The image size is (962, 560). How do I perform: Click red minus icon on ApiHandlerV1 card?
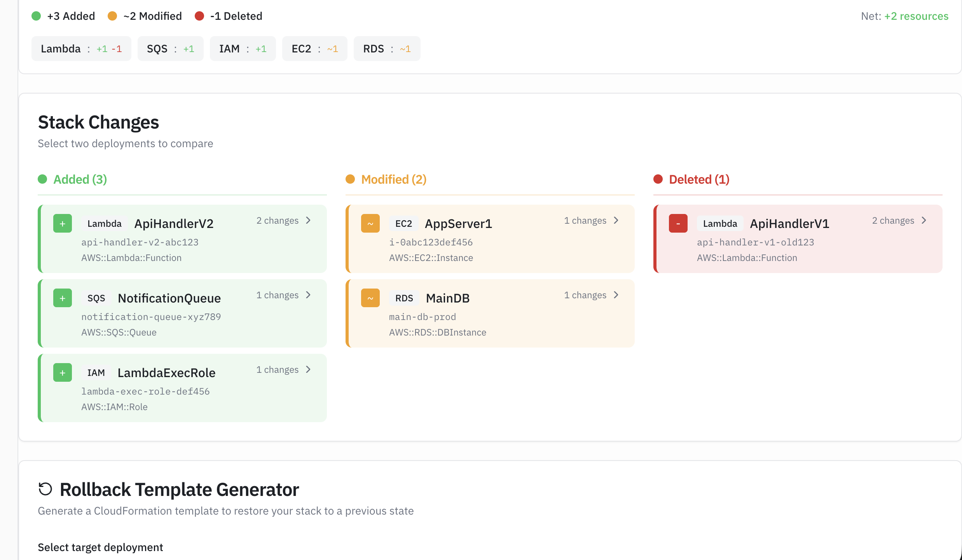(678, 224)
